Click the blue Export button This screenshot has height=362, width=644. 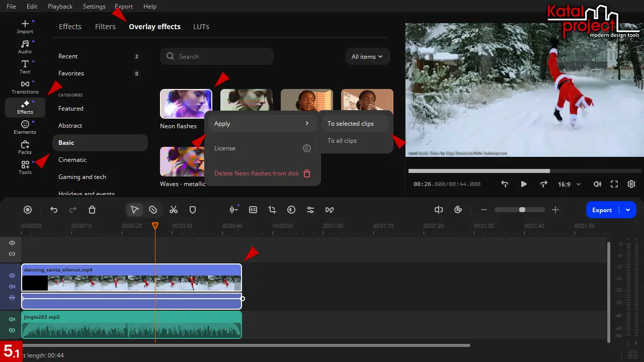pos(602,210)
